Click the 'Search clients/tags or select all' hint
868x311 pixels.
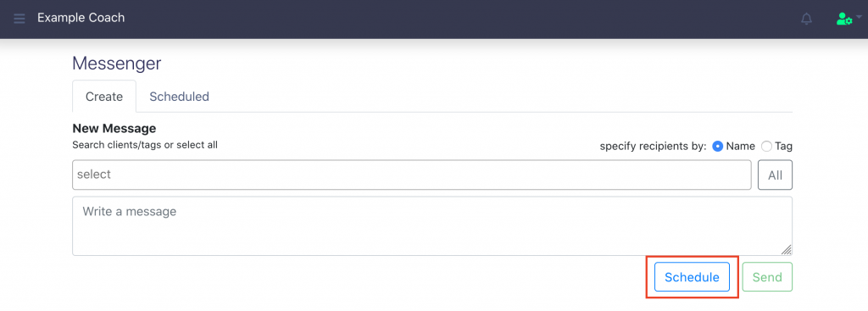pyautogui.click(x=145, y=145)
